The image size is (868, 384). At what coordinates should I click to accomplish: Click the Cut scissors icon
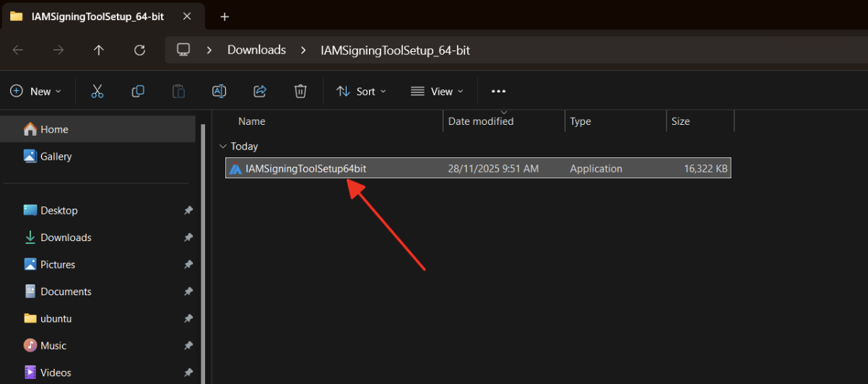point(97,91)
